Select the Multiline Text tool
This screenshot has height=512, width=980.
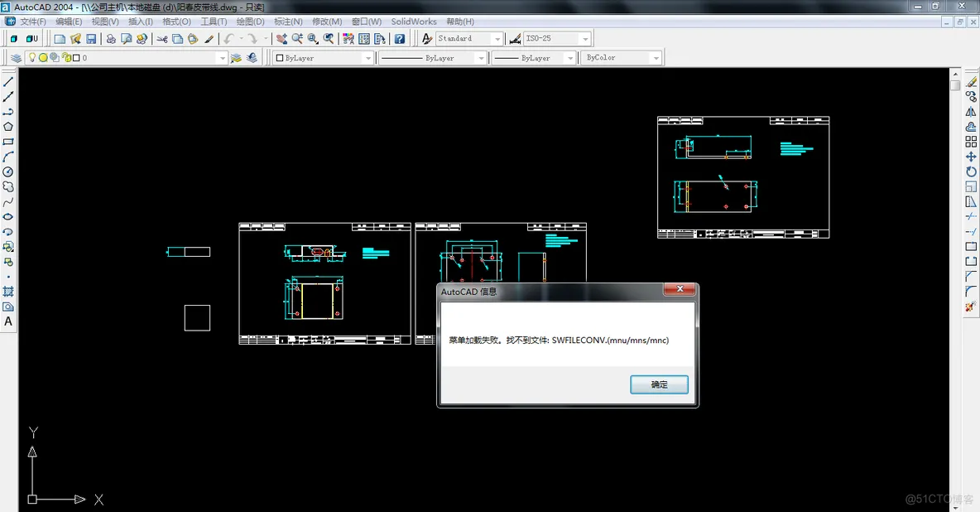click(8, 321)
